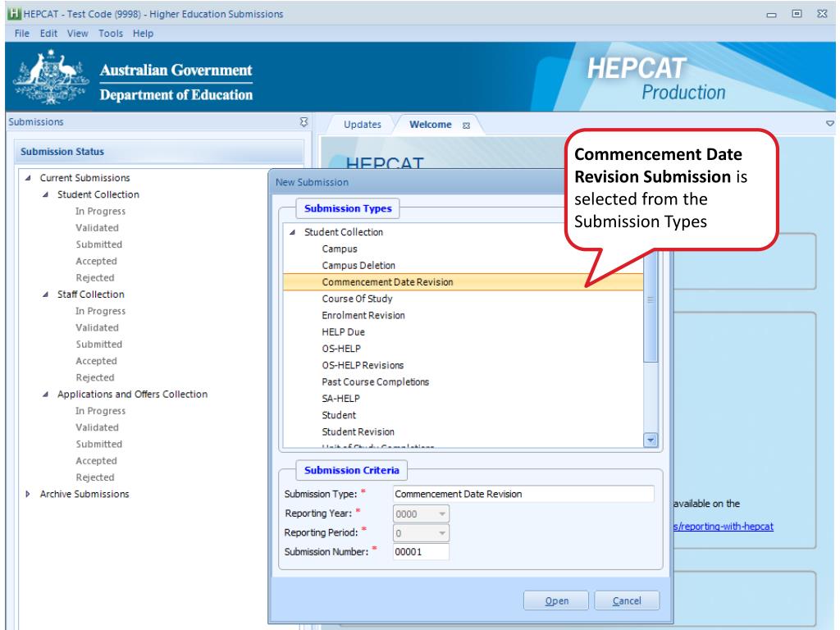The width and height of the screenshot is (840, 630).
Task: Open the View menu
Action: (78, 33)
